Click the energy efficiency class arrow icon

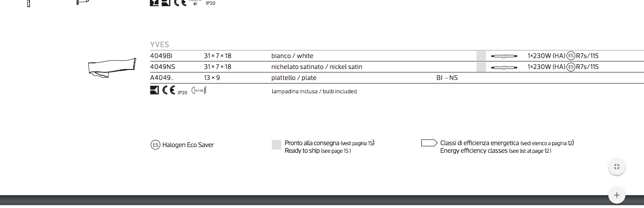429,143
